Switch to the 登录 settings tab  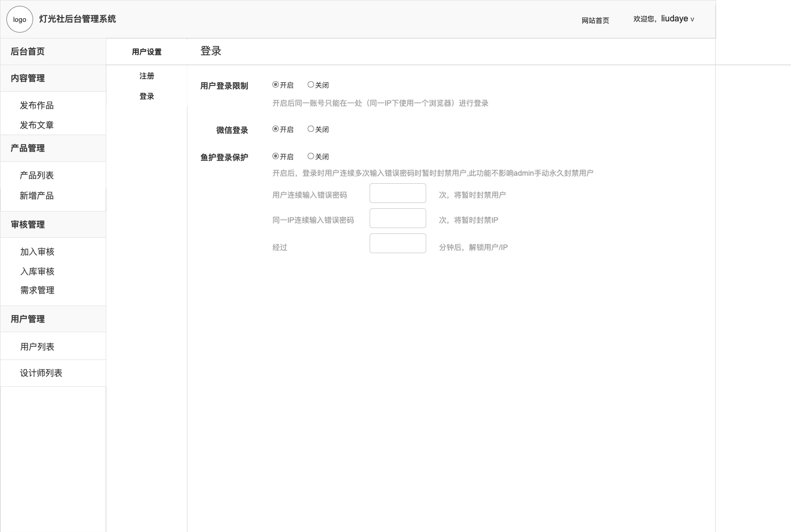[147, 96]
